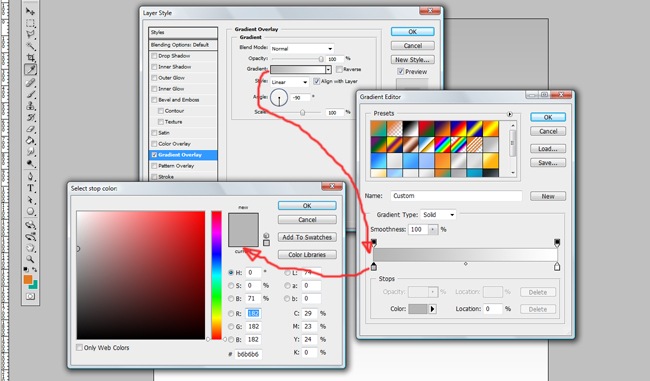Select the Move tool

30,11
